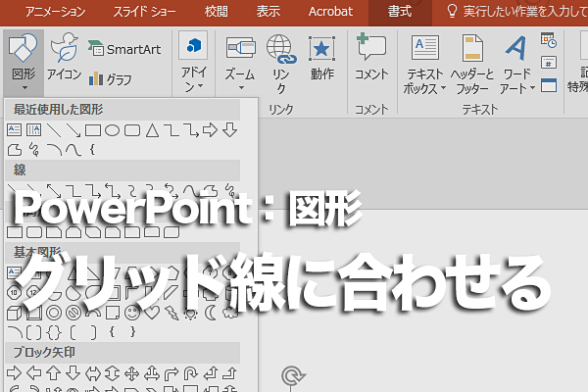Image resolution: width=588 pixels, height=392 pixels.
Task: Switch to the スライド ショー tab
Action: pyautogui.click(x=144, y=12)
